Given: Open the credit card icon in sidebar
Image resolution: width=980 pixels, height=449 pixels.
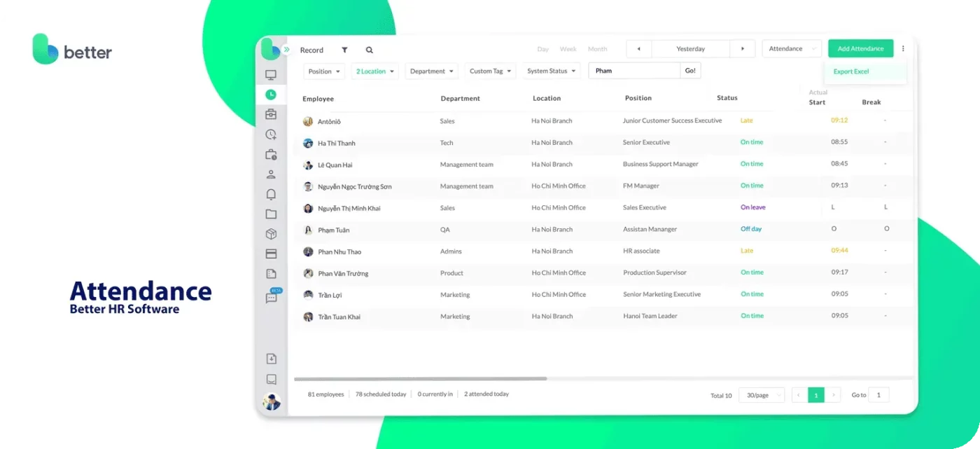Looking at the screenshot, I should point(271,254).
